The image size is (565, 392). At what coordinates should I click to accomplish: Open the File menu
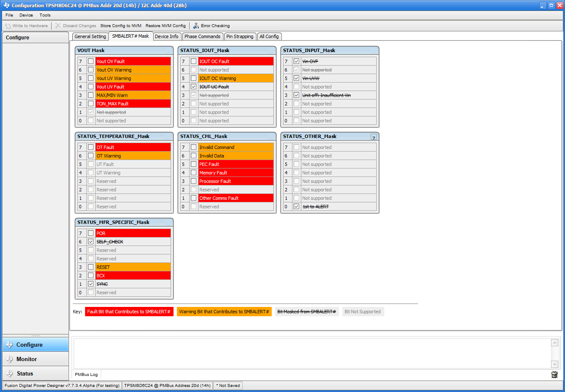[x=9, y=15]
